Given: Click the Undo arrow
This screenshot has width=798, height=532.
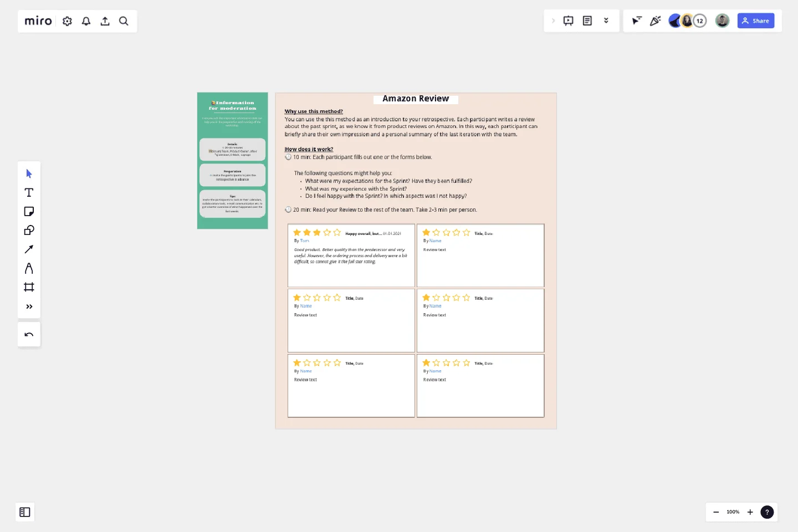Looking at the screenshot, I should [x=29, y=335].
